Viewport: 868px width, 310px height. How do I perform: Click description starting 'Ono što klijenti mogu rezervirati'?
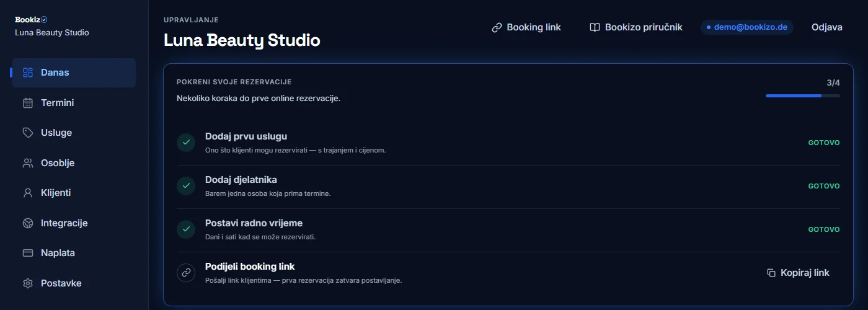pyautogui.click(x=296, y=150)
